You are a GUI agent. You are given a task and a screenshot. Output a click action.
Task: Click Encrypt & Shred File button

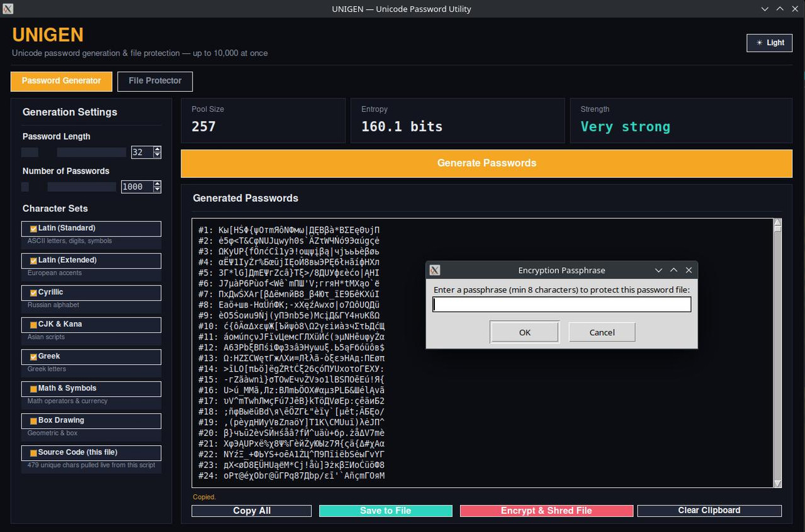(546, 511)
